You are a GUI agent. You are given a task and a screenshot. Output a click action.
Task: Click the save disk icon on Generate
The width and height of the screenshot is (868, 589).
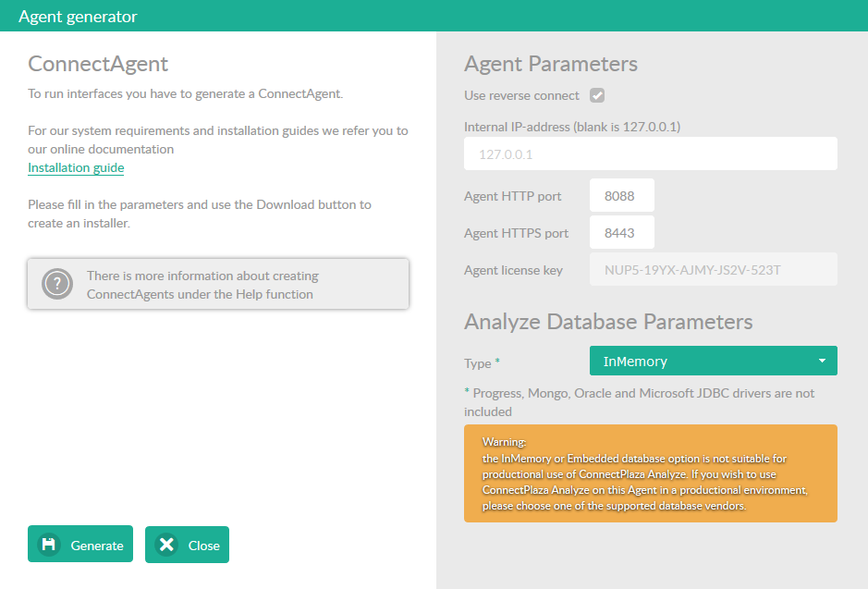coord(49,545)
